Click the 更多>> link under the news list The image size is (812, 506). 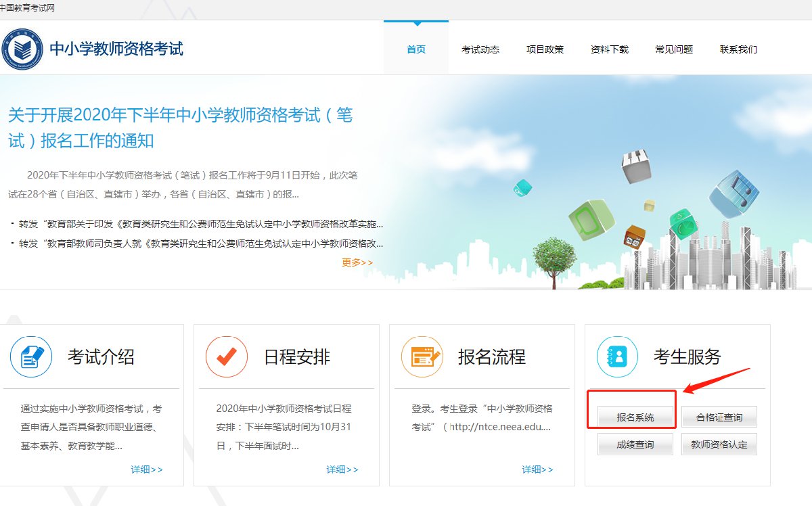click(357, 262)
